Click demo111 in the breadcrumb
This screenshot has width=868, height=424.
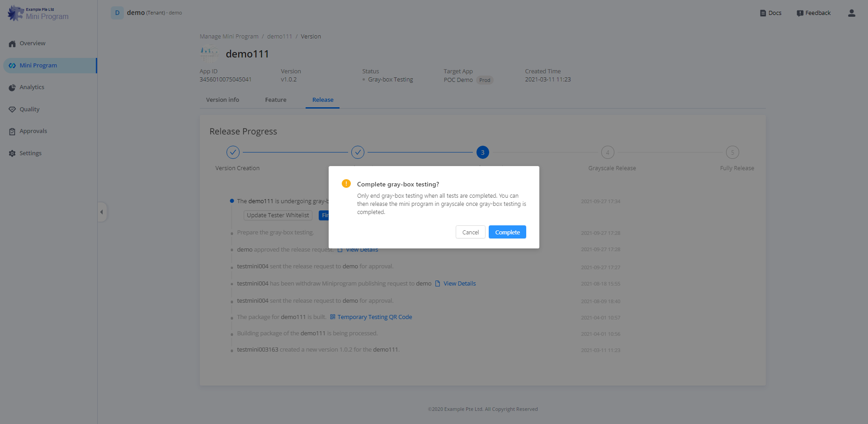[279, 37]
